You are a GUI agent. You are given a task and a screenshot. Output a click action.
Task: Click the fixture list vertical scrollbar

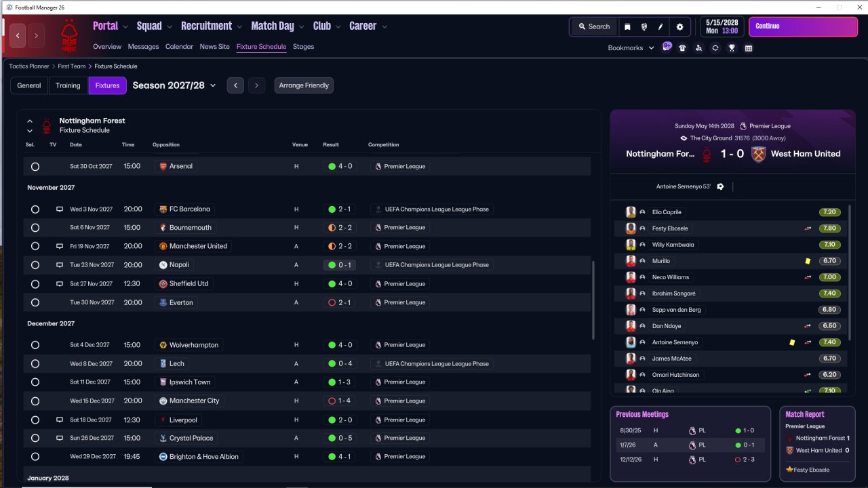pos(593,301)
